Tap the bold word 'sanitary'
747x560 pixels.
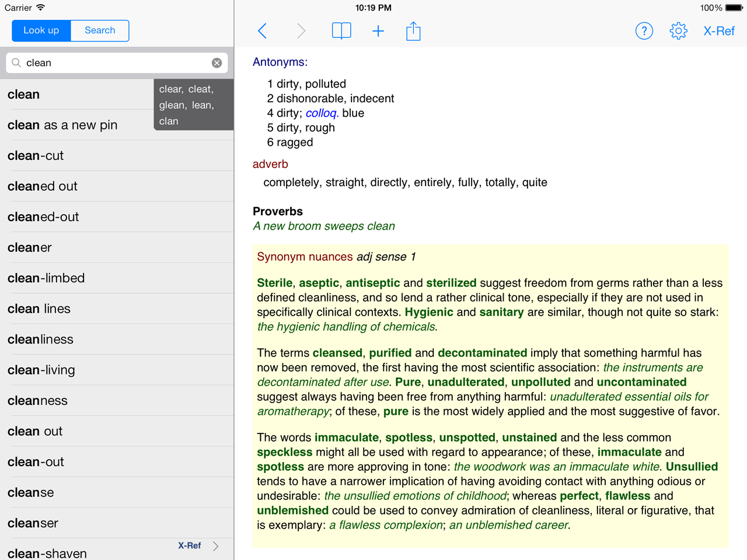(x=502, y=312)
